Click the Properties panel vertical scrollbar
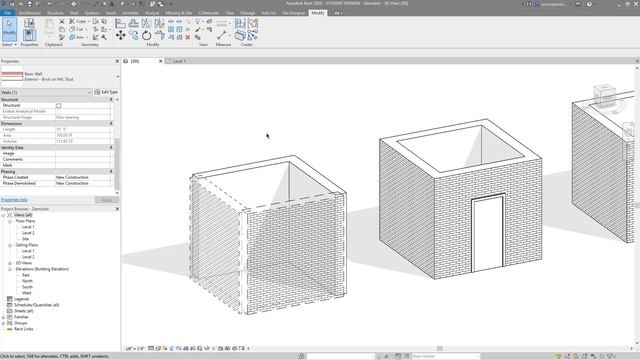The width and height of the screenshot is (640, 360). click(117, 163)
